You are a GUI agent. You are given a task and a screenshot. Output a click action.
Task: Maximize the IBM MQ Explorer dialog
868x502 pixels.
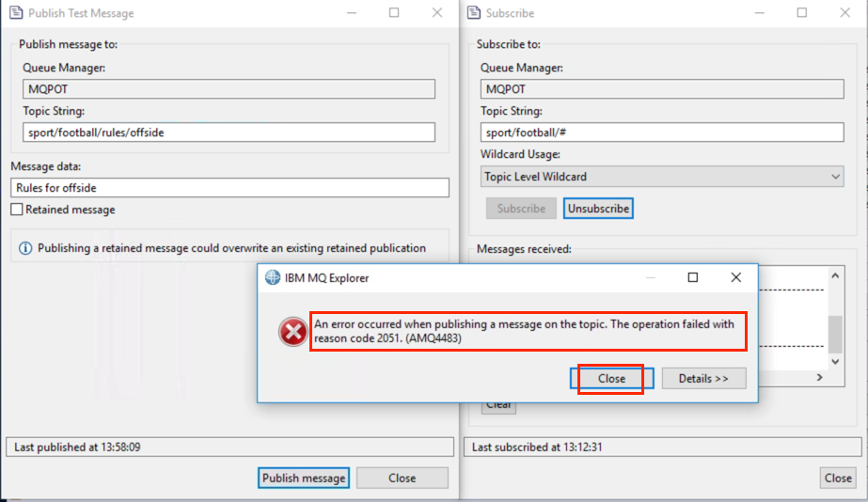tap(692, 277)
